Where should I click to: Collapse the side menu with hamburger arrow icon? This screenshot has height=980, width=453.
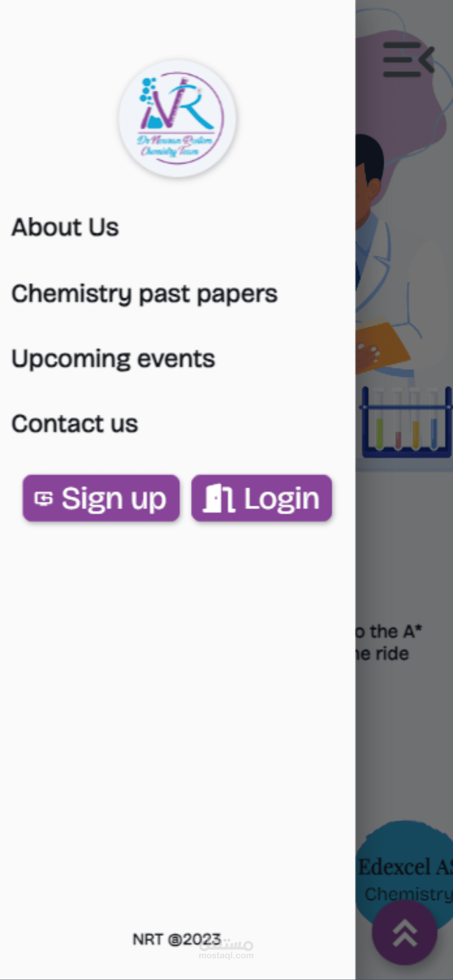(x=408, y=60)
